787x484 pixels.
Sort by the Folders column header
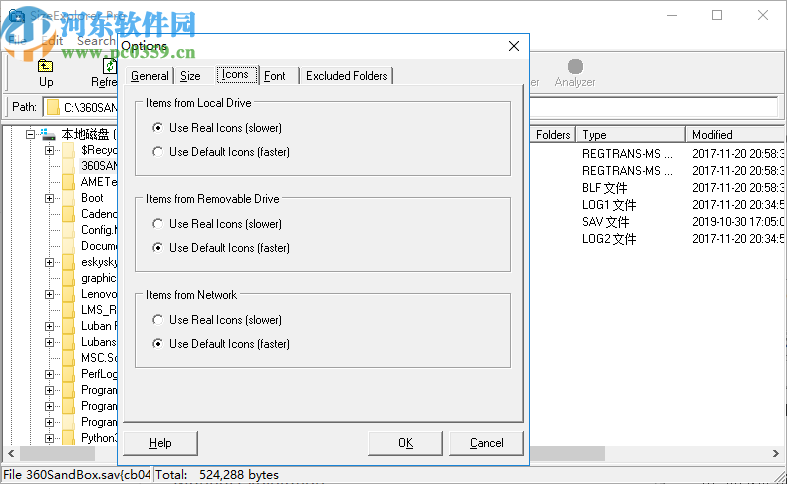point(553,135)
